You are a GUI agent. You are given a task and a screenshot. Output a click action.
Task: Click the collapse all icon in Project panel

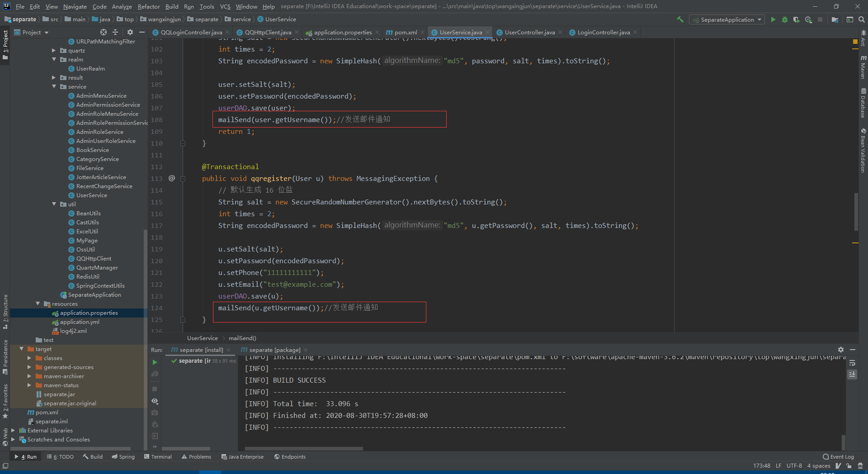coord(115,32)
